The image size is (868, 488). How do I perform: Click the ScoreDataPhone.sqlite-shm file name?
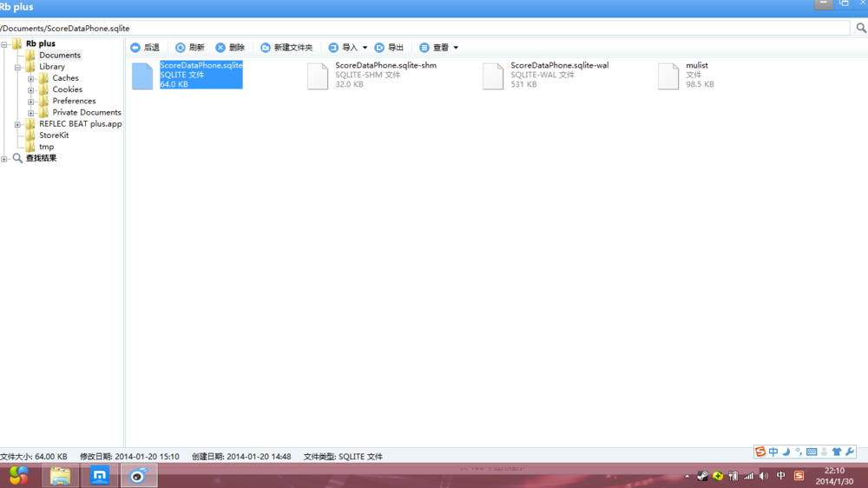tap(386, 65)
